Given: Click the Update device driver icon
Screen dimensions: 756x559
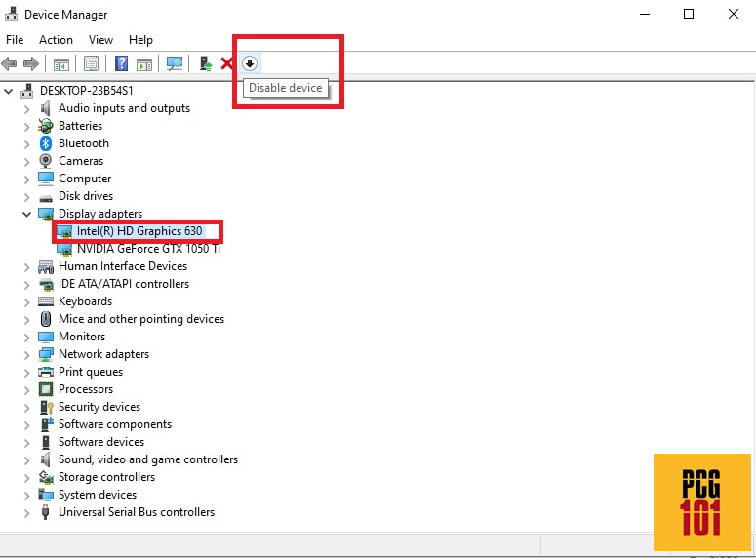Looking at the screenshot, I should pyautogui.click(x=206, y=63).
